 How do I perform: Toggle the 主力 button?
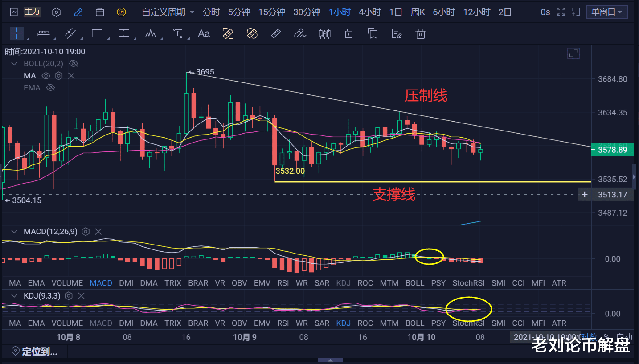[32, 12]
